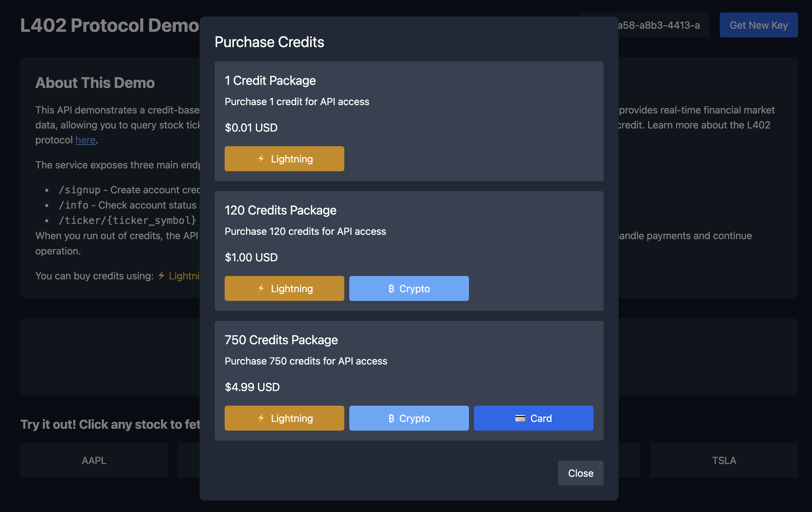Screen dimensions: 812x512
Task: Click the '$4.99 USD' price
Action: (252, 387)
